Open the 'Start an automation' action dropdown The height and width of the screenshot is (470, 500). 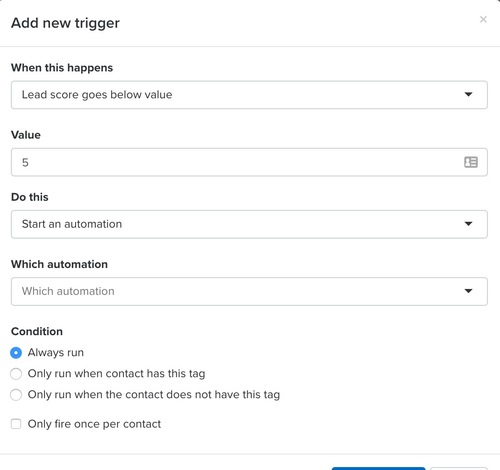[249, 224]
